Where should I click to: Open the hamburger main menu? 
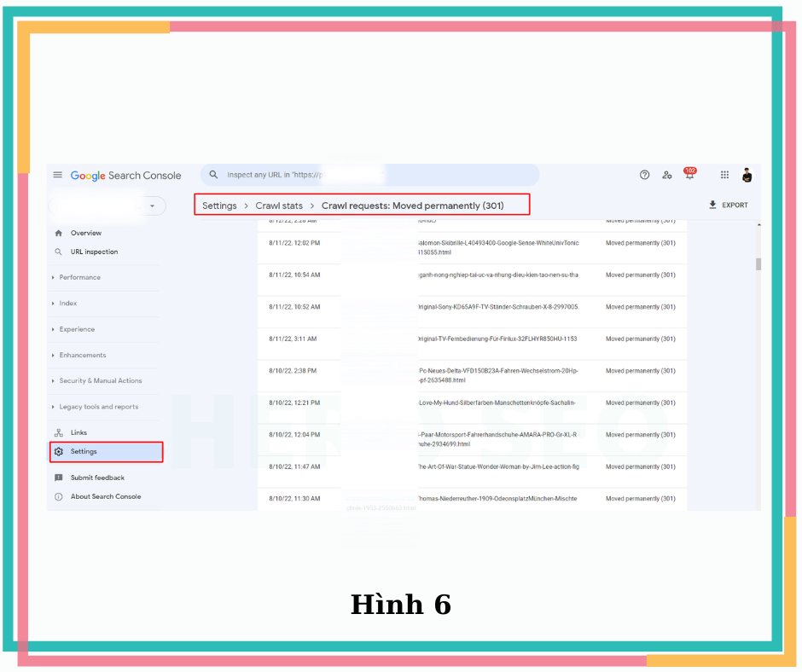[x=58, y=175]
